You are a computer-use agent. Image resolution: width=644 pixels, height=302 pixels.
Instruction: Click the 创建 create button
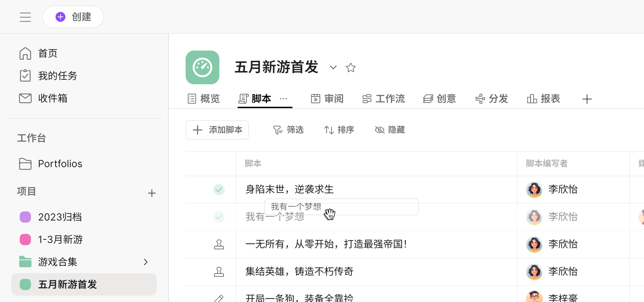pyautogui.click(x=73, y=17)
